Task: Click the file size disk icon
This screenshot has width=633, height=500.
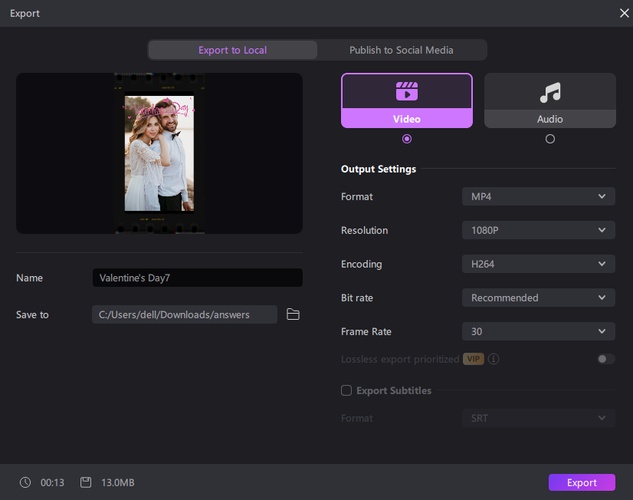Action: [86, 483]
